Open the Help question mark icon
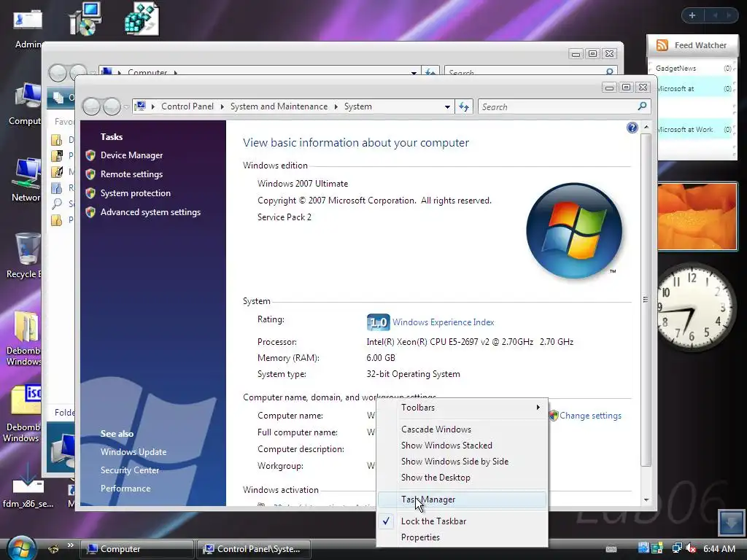This screenshot has width=747, height=560. pos(632,128)
